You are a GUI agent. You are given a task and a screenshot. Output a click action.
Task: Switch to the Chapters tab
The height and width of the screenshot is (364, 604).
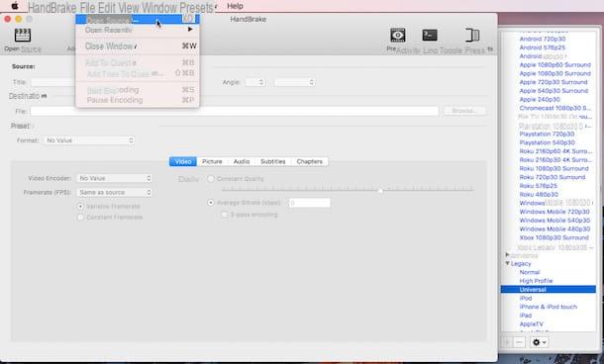(309, 161)
